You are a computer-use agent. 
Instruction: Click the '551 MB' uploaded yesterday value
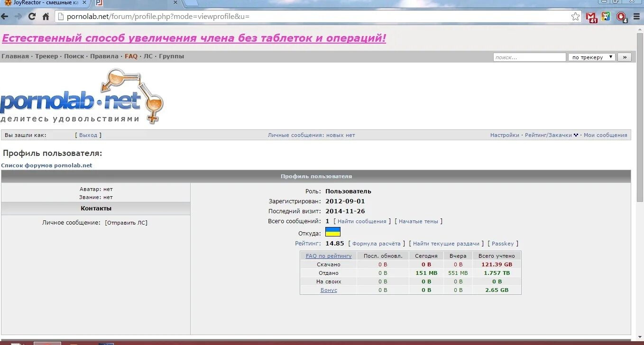pyautogui.click(x=458, y=273)
